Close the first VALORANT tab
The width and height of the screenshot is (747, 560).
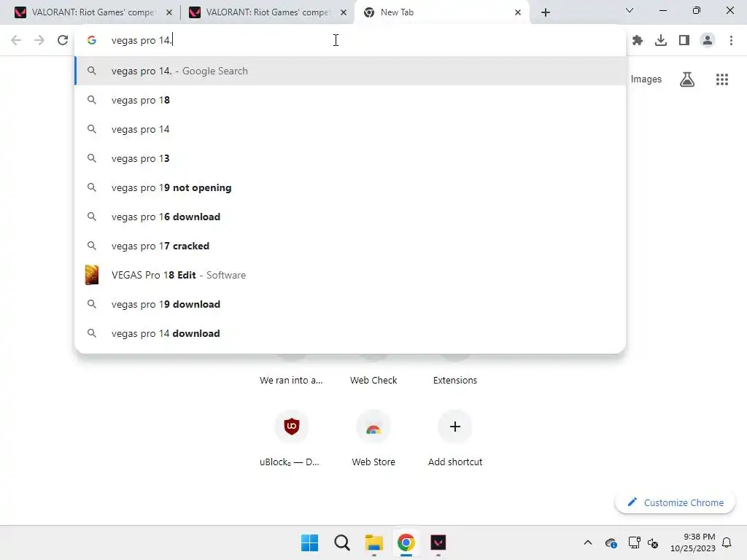point(169,12)
